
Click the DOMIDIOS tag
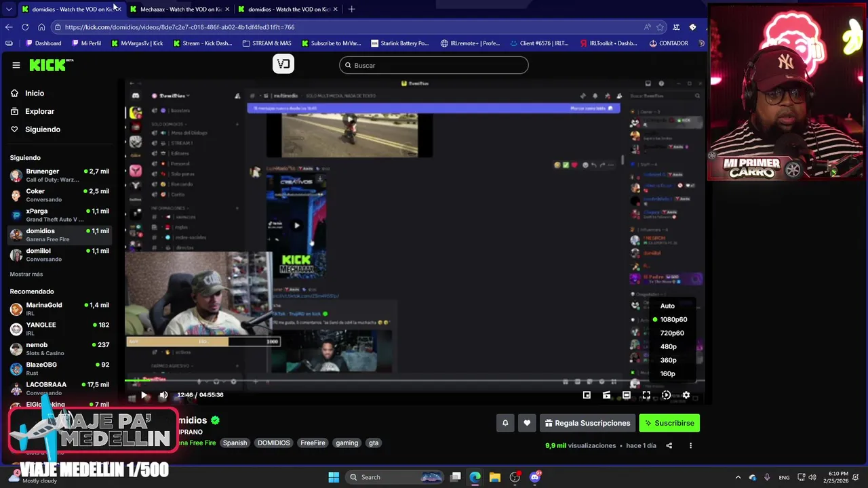point(274,443)
